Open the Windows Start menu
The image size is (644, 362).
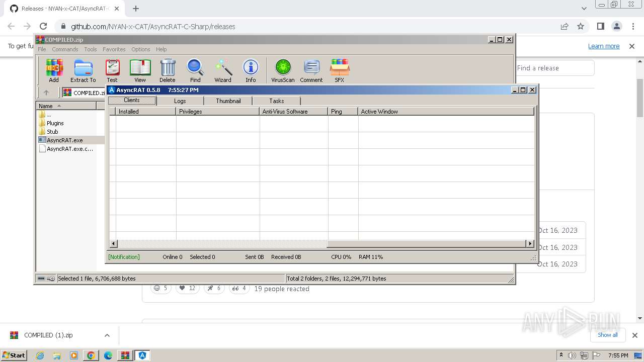point(14,355)
